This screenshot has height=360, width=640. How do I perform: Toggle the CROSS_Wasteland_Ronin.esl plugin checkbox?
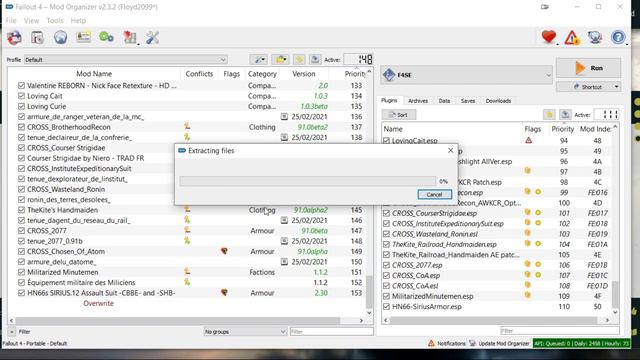click(386, 234)
